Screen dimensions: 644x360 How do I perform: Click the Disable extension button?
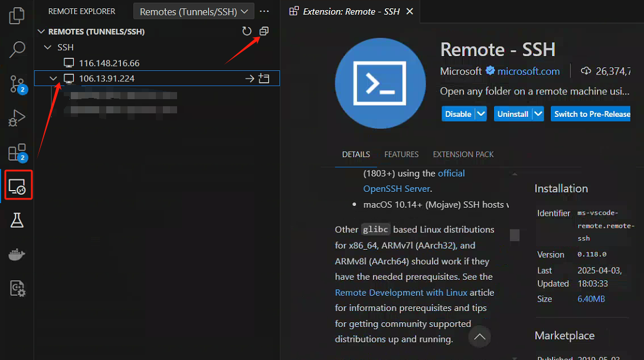click(x=458, y=114)
